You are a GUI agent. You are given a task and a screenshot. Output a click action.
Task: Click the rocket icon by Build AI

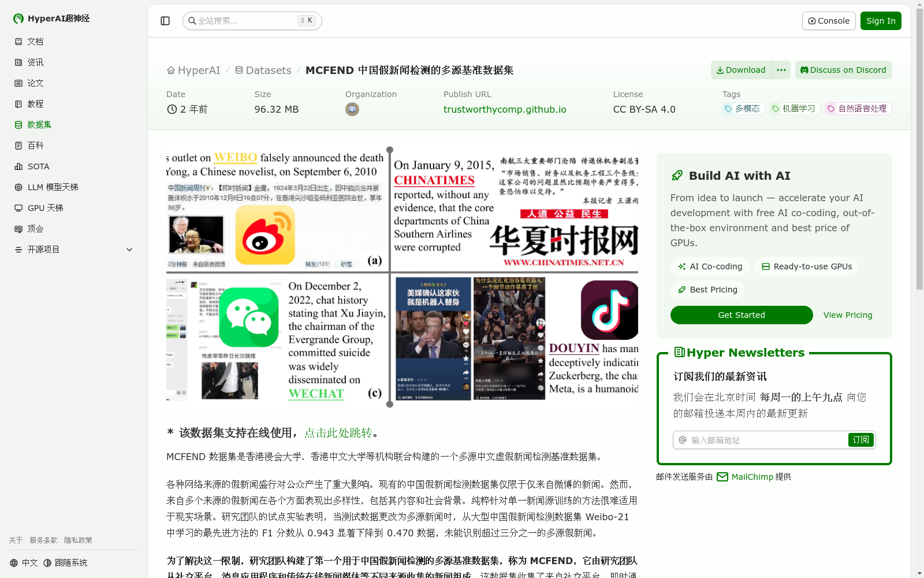(x=677, y=176)
